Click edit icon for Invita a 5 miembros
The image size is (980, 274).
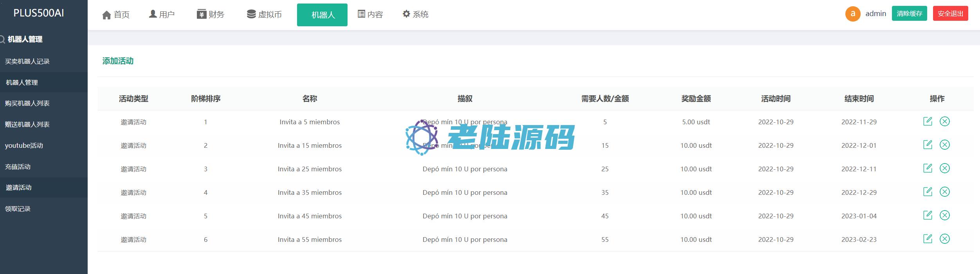point(927,122)
